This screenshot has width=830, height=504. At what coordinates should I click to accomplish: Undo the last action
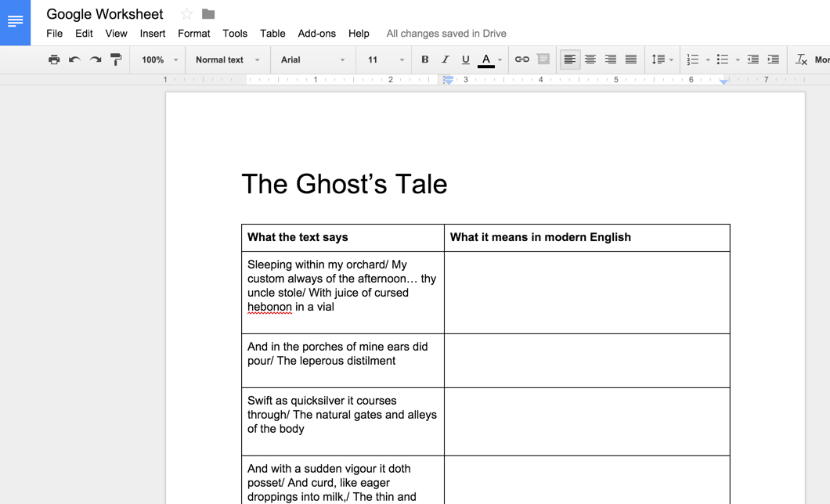click(74, 59)
